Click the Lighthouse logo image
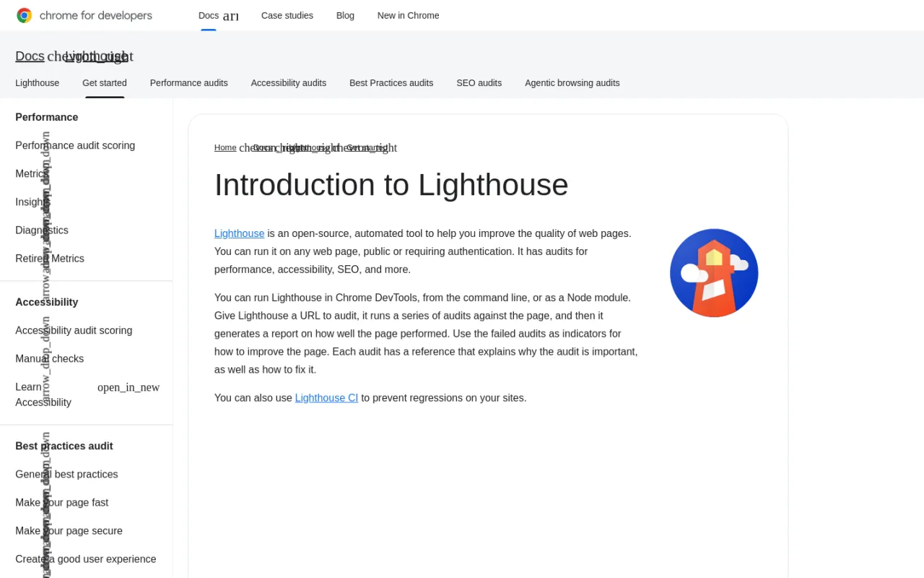Viewport: 924px width, 578px height. click(714, 273)
